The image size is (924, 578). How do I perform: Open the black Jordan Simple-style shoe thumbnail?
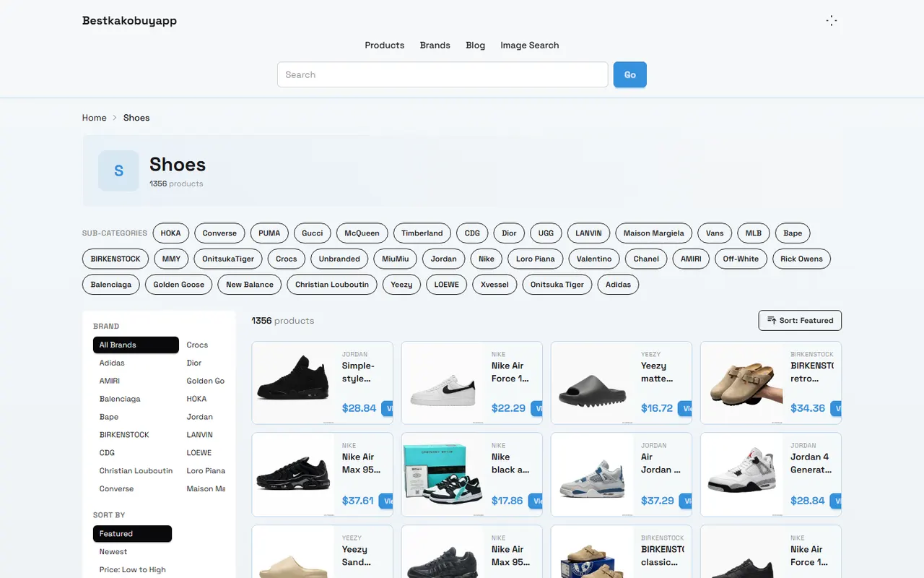coord(293,383)
